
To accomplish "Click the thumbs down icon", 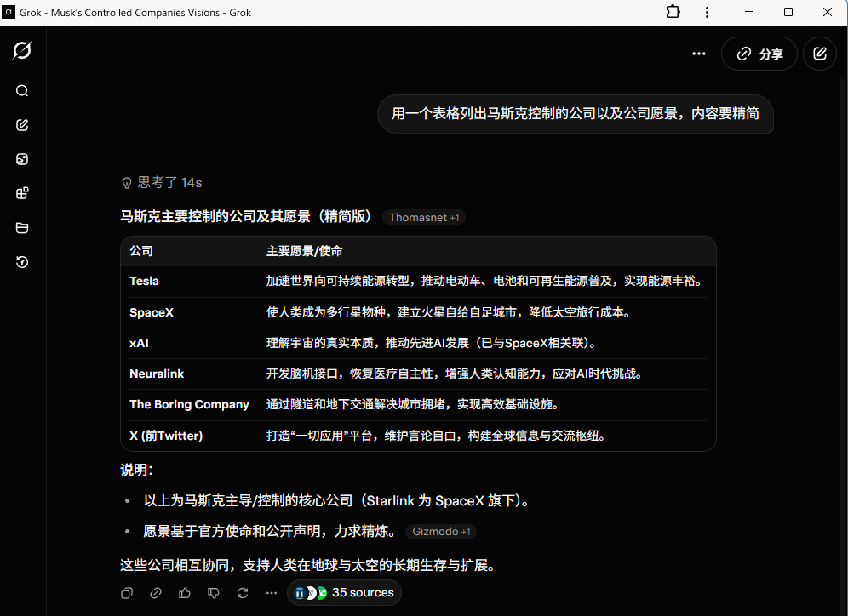I will point(214,593).
